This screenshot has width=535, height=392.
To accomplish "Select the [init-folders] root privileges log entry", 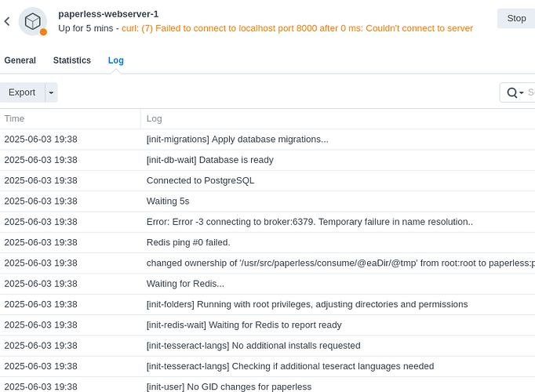I will 267,304.
